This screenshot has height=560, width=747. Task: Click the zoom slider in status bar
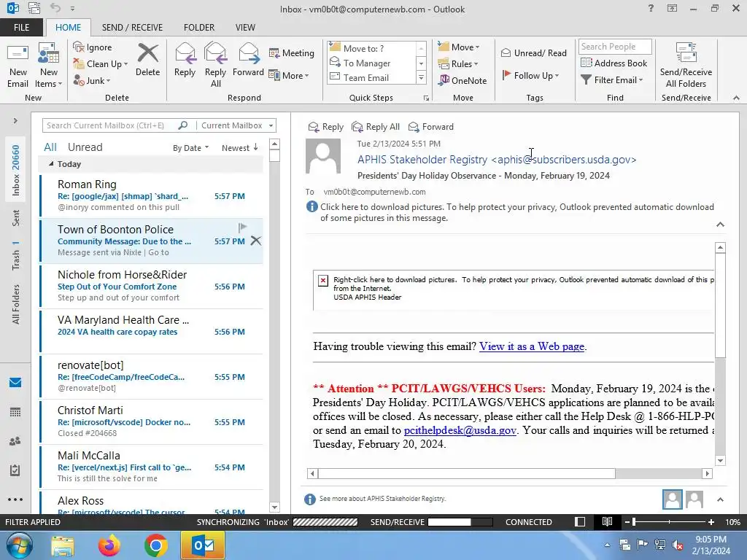[x=669, y=522]
